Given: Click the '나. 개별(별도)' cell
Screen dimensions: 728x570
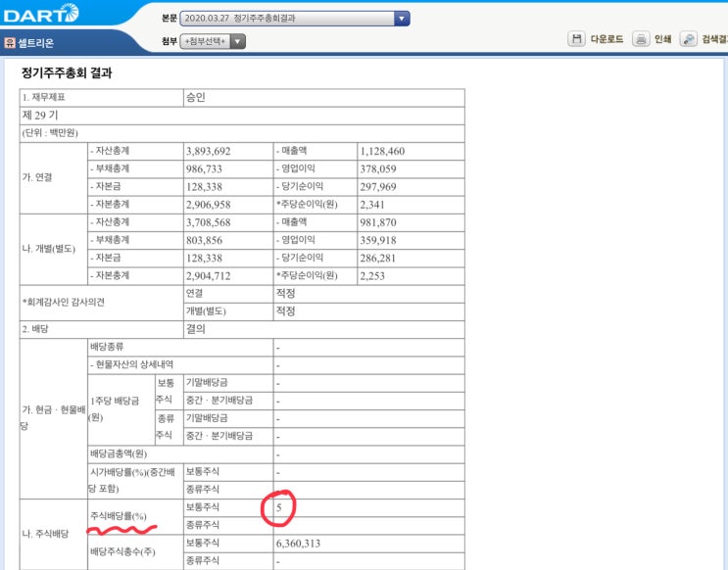Looking at the screenshot, I should point(53,250).
